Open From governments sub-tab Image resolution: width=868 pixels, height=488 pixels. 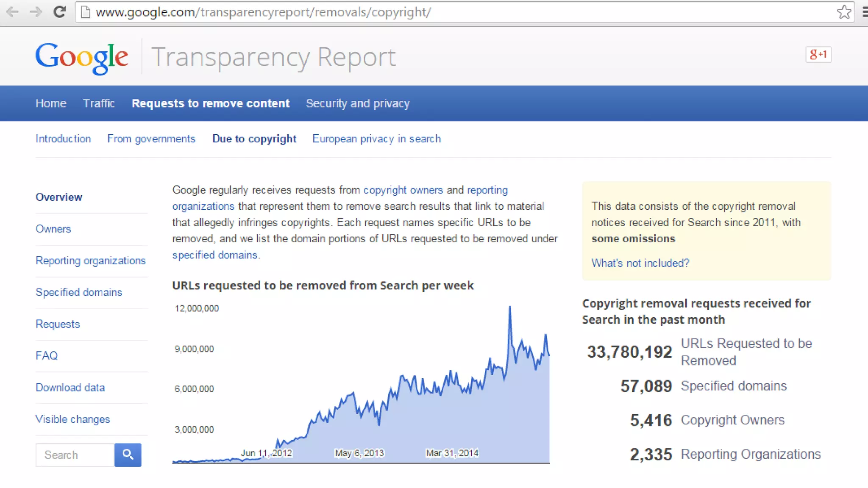coord(151,139)
